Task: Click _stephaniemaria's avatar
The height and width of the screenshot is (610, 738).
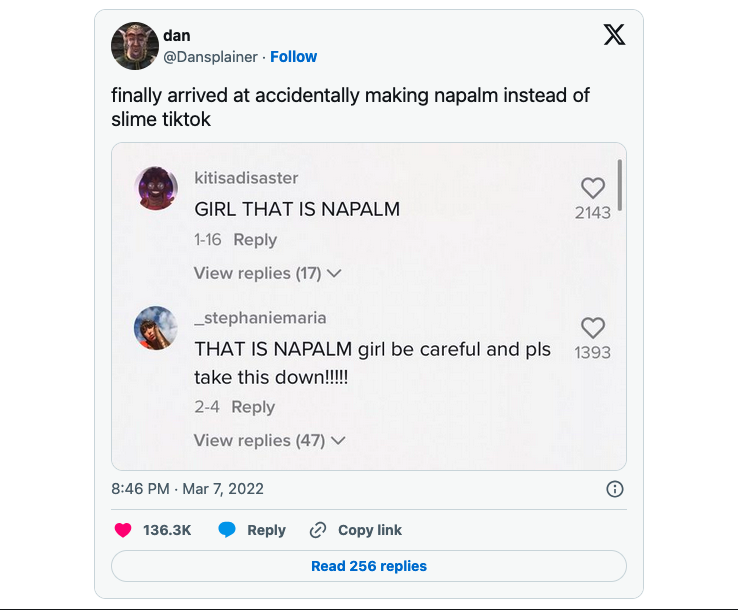Action: (x=156, y=328)
